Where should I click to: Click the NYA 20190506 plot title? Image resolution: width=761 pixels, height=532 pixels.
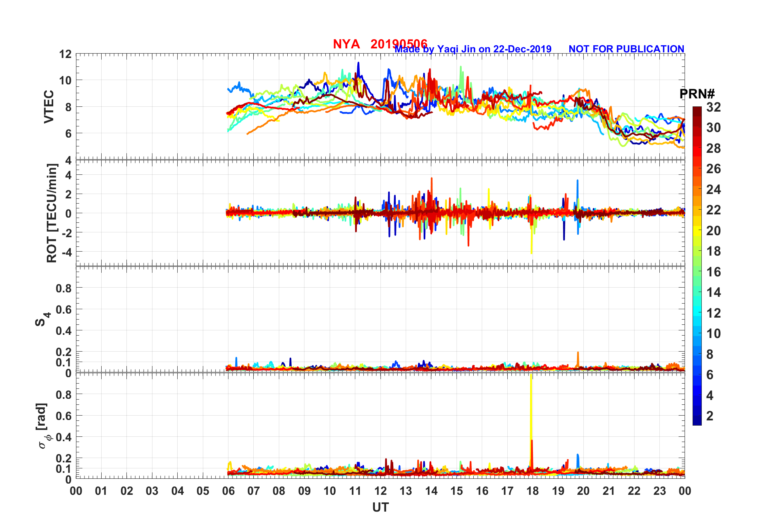coord(380,44)
